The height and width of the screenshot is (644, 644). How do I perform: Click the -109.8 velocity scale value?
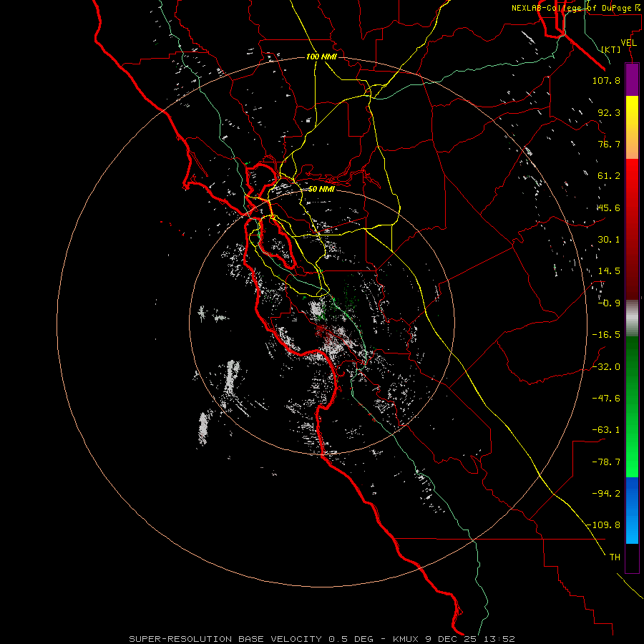tap(604, 525)
